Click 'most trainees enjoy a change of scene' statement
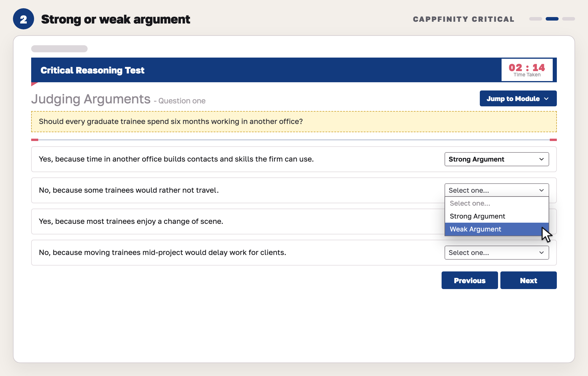 (131, 221)
